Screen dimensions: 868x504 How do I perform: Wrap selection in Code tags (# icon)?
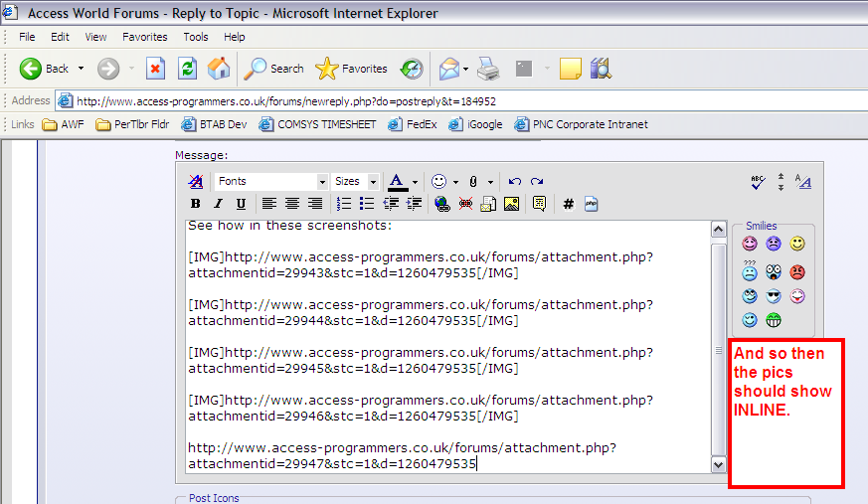[568, 204]
